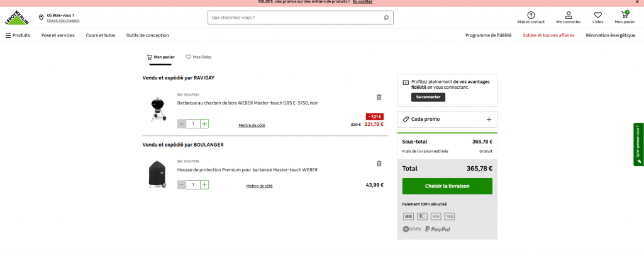The height and width of the screenshot is (255, 644).
Task: Click the -7,21 € discount badge
Action: [x=375, y=117]
